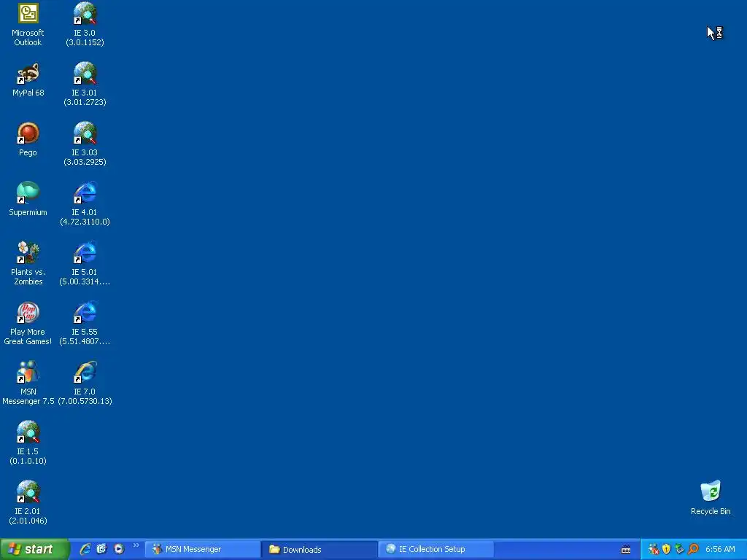Select the Pego shortcut icon

[x=28, y=139]
